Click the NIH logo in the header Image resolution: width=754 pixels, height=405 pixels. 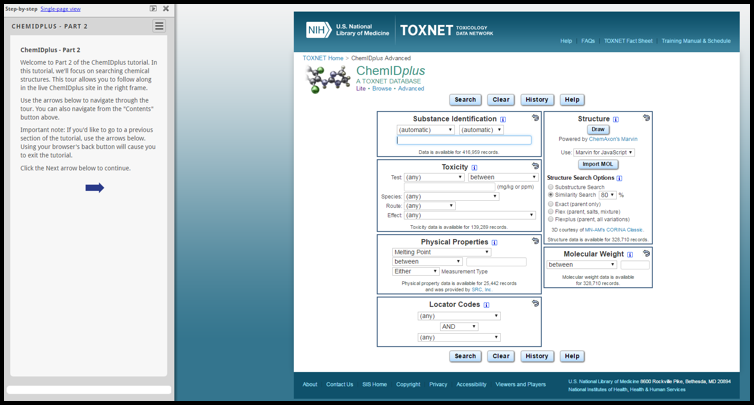(319, 30)
